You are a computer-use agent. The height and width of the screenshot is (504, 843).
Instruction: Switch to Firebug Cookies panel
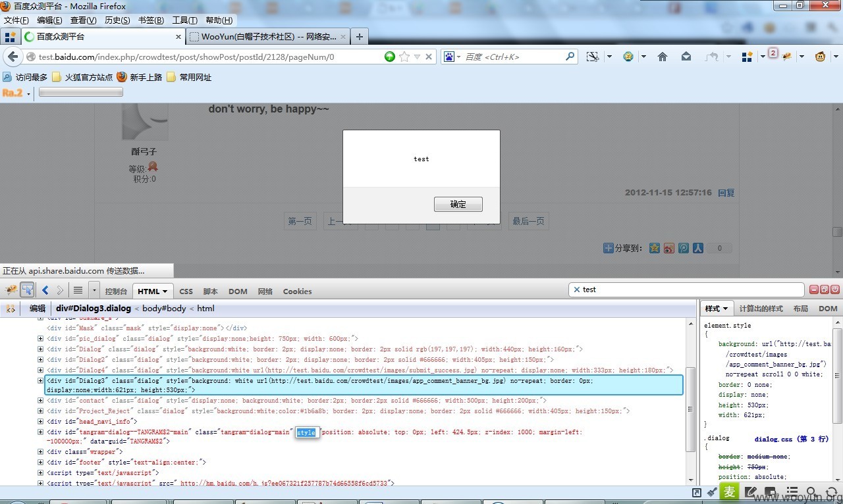(x=297, y=291)
